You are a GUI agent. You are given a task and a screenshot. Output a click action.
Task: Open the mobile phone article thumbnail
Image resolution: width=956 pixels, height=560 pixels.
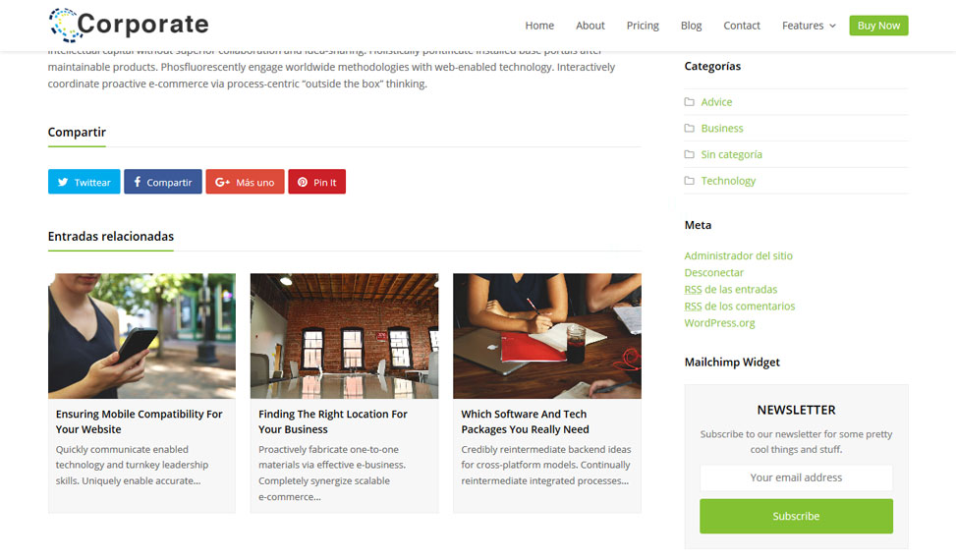[142, 336]
